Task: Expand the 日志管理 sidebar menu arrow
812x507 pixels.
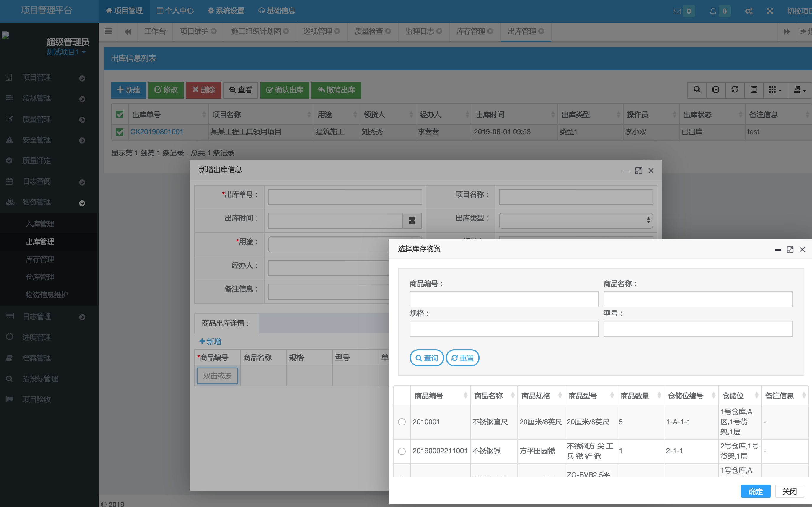Action: coord(82,317)
